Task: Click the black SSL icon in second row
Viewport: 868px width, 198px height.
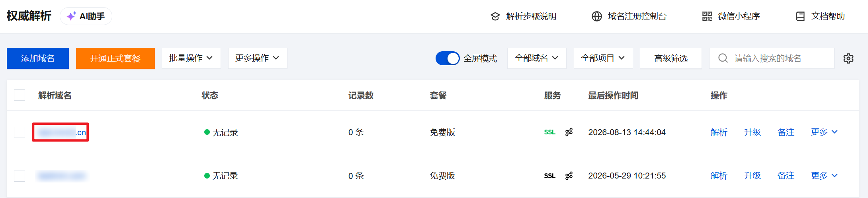Action: pyautogui.click(x=549, y=176)
